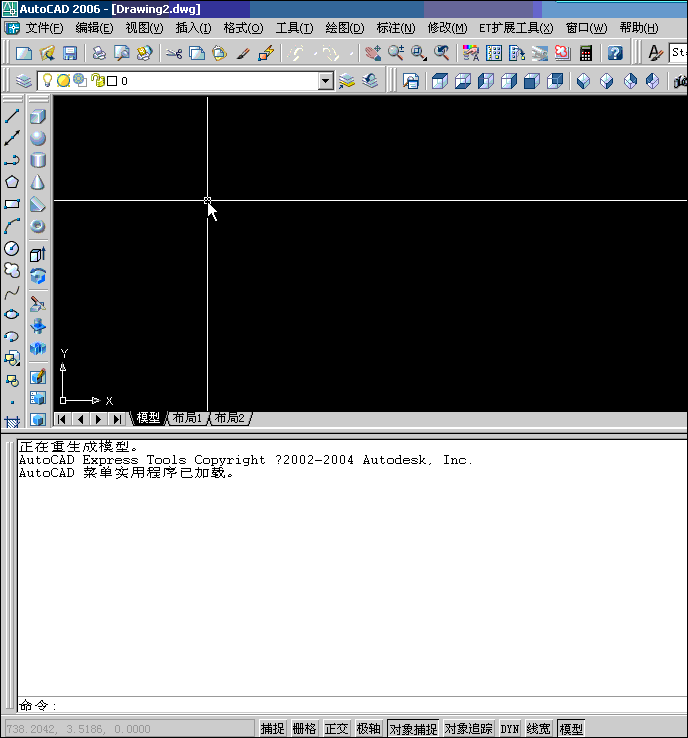
Task: Click the New drawing icon
Action: pyautogui.click(x=24, y=53)
